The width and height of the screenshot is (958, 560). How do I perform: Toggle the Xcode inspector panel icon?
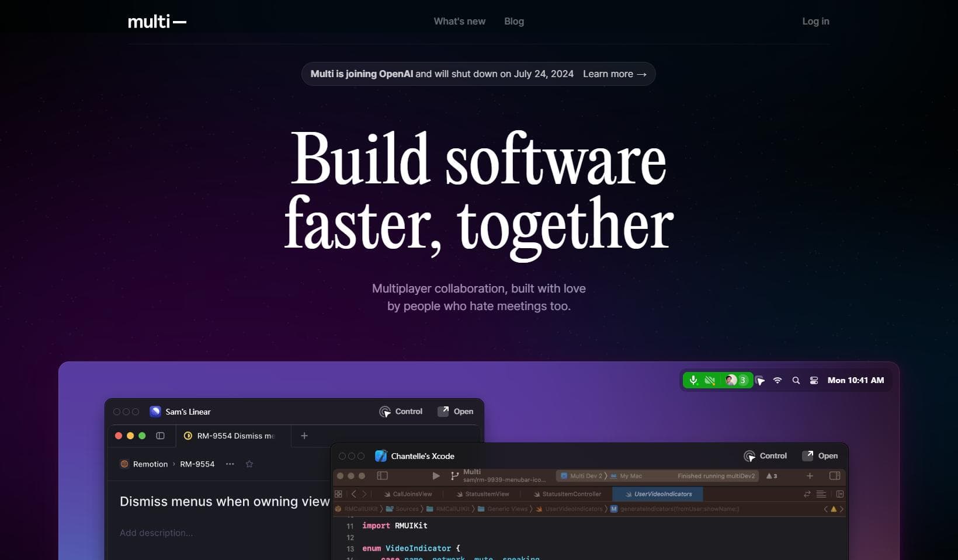(x=835, y=476)
